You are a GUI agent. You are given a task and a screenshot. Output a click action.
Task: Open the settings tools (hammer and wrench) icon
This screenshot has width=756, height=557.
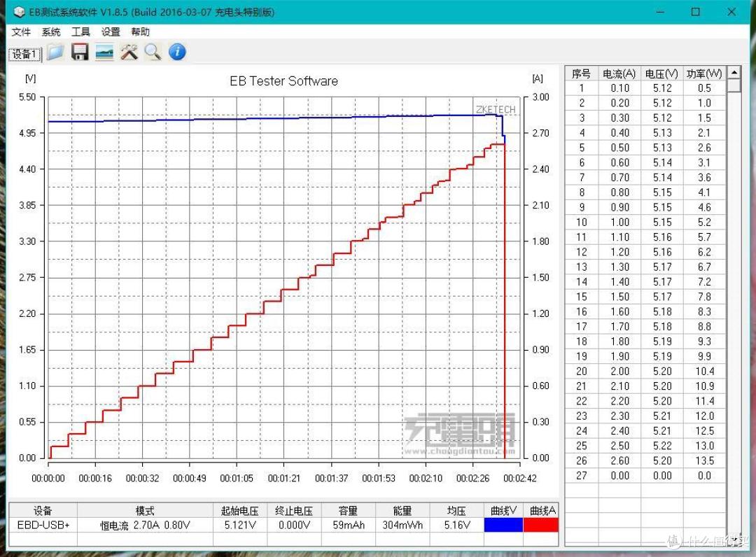[129, 52]
